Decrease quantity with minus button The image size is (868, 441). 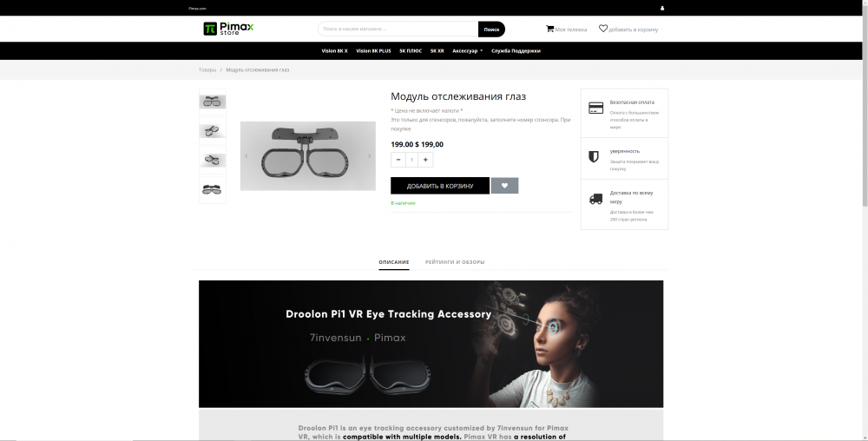coord(398,160)
